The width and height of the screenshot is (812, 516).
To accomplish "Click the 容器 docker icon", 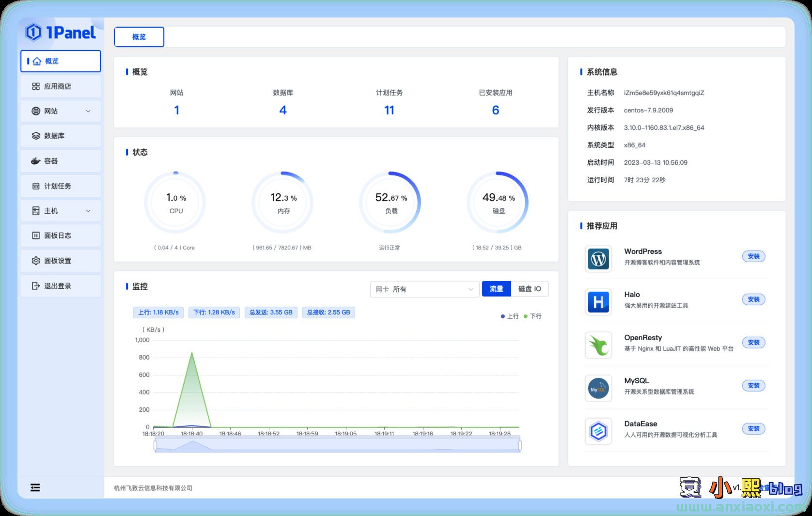I will pos(36,161).
